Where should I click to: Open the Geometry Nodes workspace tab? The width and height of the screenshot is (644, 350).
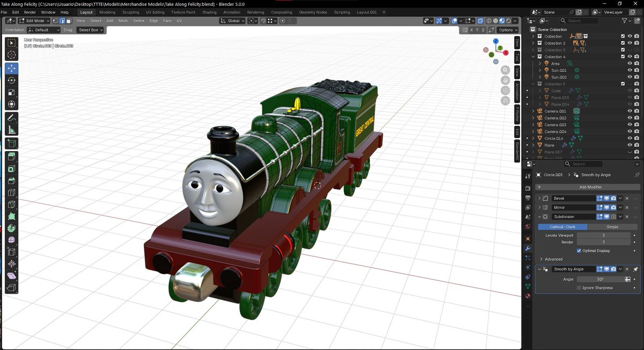[313, 12]
